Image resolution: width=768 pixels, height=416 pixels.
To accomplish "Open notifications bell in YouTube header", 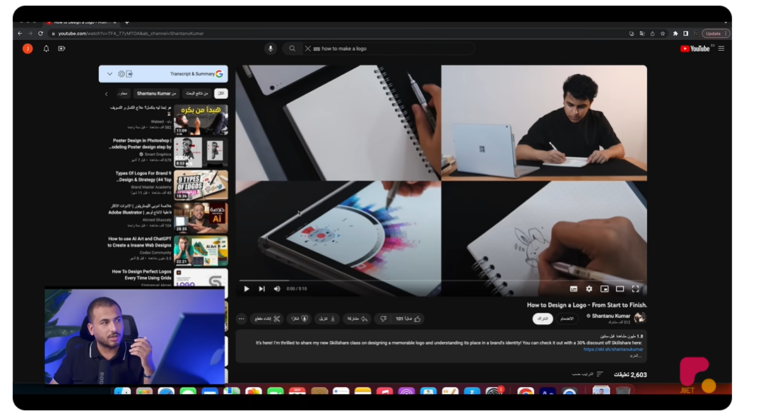I will coord(46,48).
